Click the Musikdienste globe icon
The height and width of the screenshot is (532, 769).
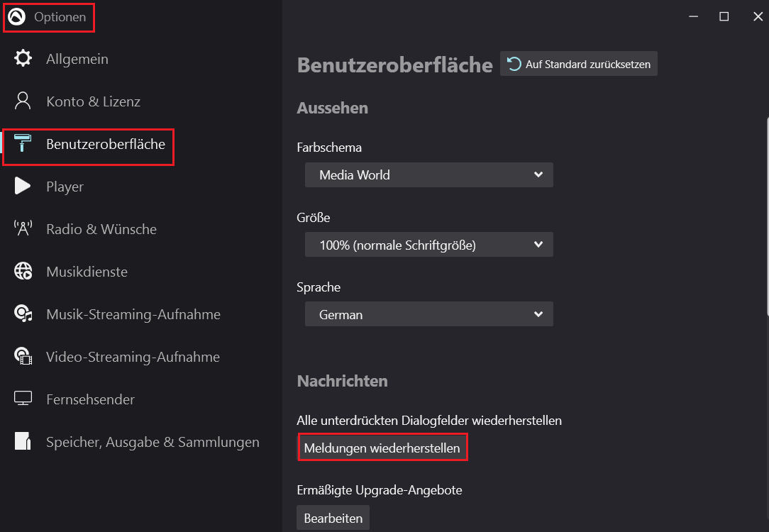23,271
